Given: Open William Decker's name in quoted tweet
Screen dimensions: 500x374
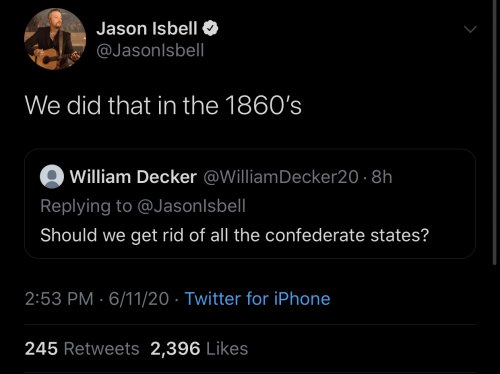Looking at the screenshot, I should pos(133,177).
